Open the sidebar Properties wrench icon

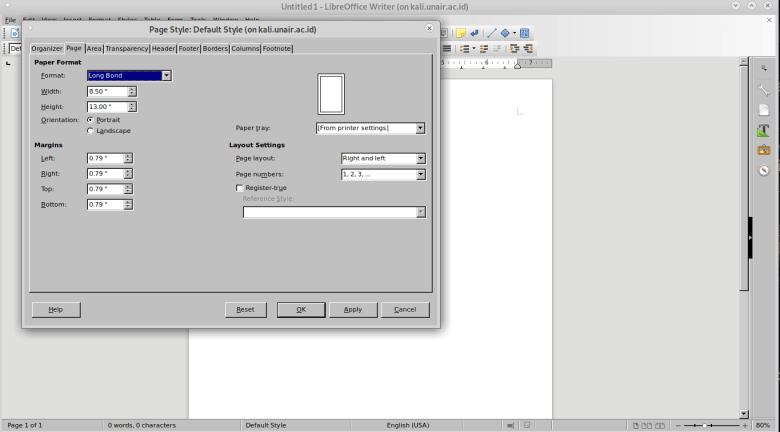pyautogui.click(x=764, y=90)
